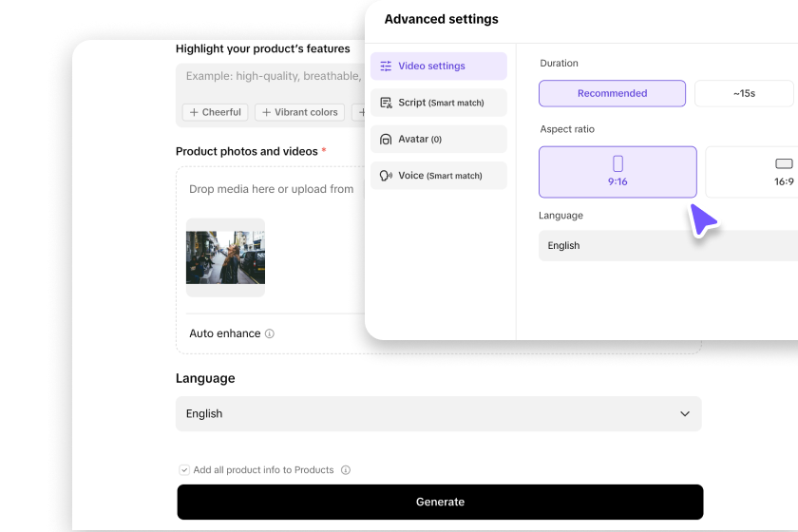Toggle Add all product info to Products checkbox
This screenshot has height=532, width=798.
pos(184,470)
